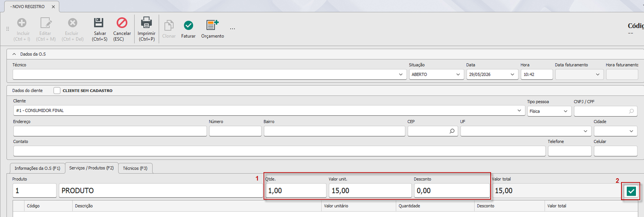The width and height of the screenshot is (644, 217).
Task: Click the Número input field
Action: click(x=235, y=131)
